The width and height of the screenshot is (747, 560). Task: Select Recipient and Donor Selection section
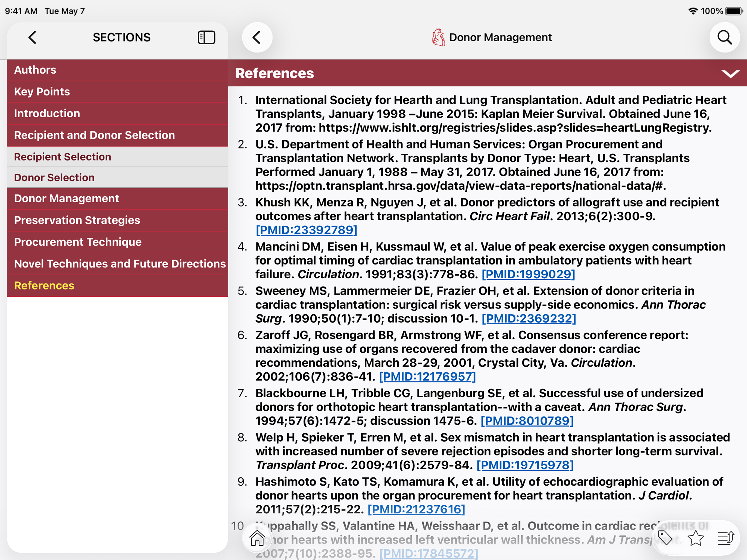pyautogui.click(x=118, y=135)
